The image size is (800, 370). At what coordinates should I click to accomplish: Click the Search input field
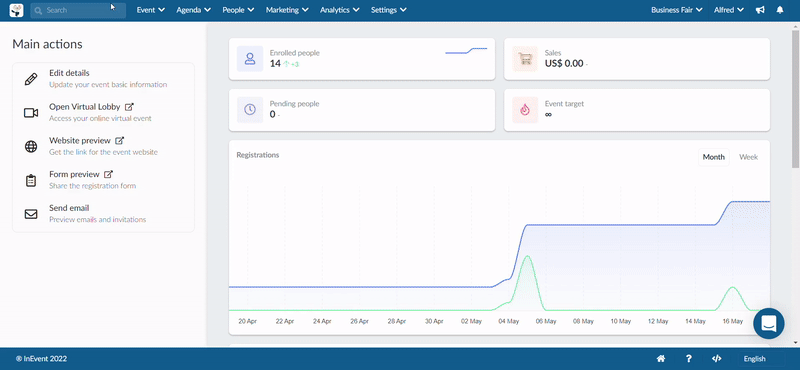tap(78, 10)
